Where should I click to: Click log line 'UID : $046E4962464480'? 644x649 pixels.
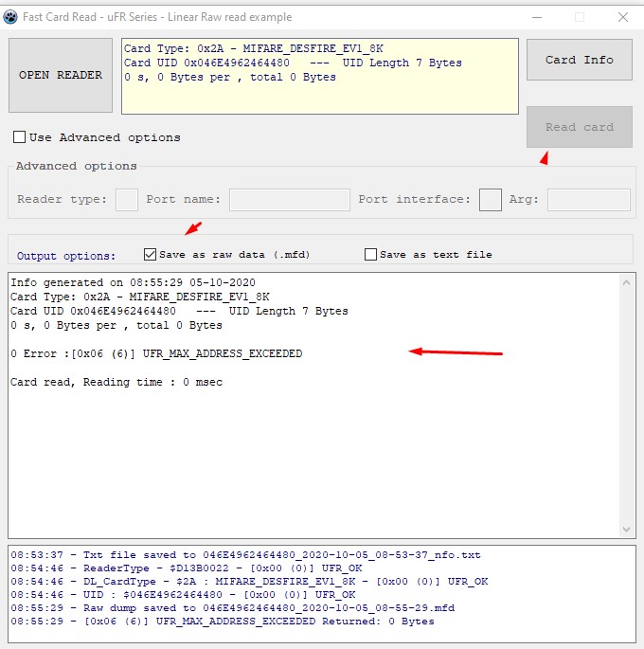click(183, 594)
